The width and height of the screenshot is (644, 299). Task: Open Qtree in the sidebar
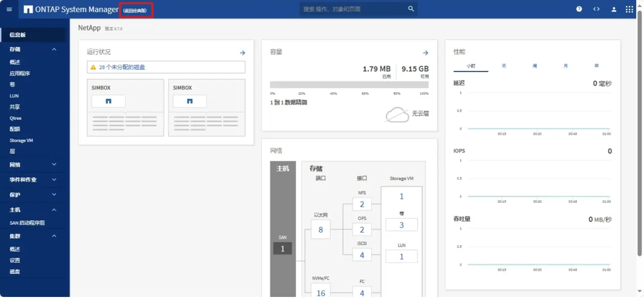(16, 118)
